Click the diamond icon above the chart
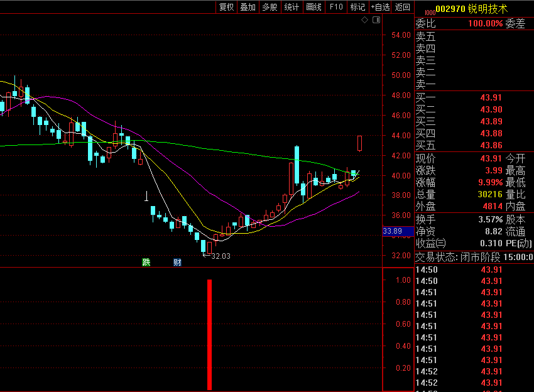Viewport: 534px width, 392px height. point(365,20)
